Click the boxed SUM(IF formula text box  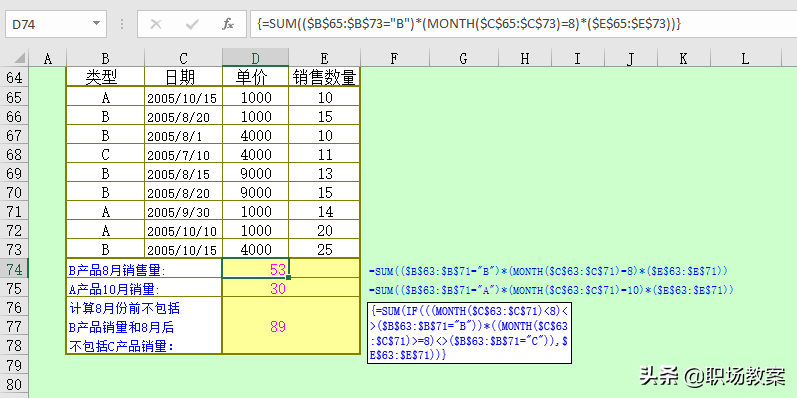click(469, 333)
